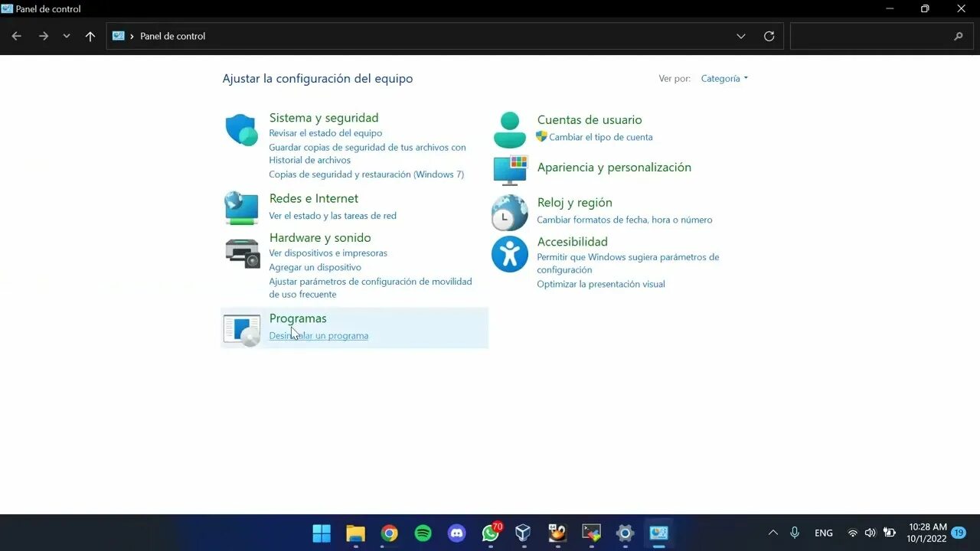
Task: Click Panel de control in address bar
Action: [x=173, y=36]
